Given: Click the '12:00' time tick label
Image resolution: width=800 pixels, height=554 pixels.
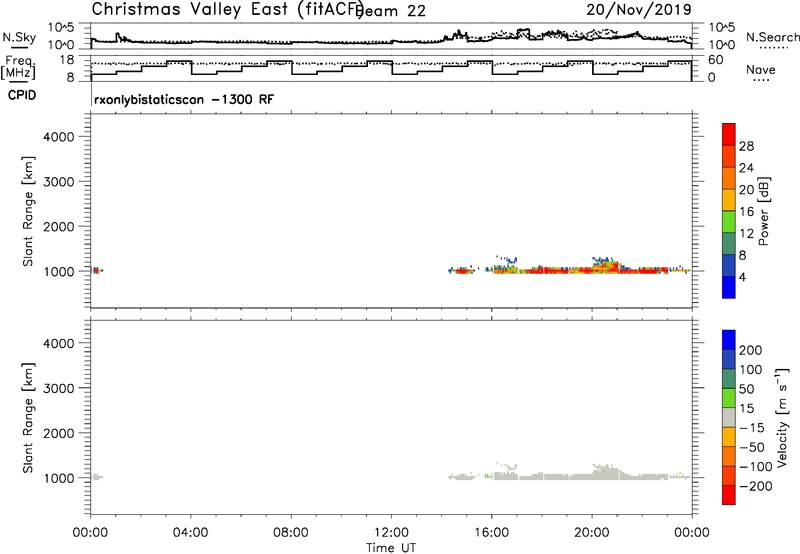Looking at the screenshot, I should pyautogui.click(x=391, y=533).
